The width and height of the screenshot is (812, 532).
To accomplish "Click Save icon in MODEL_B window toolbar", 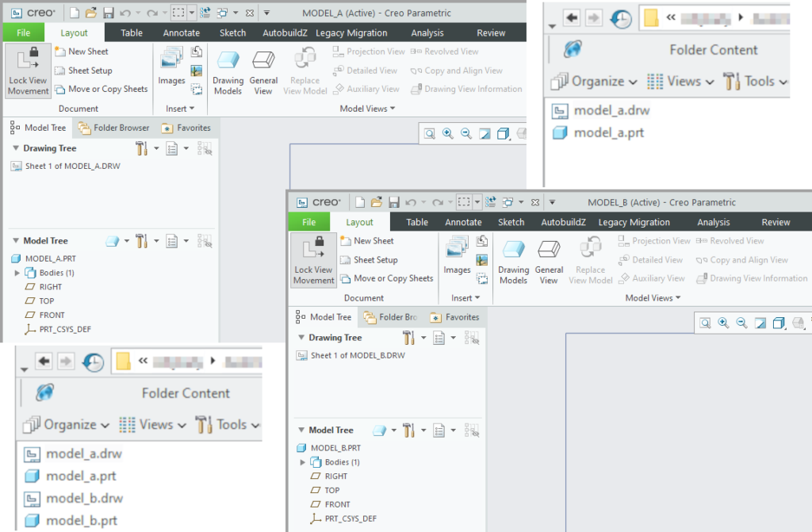I will (394, 202).
